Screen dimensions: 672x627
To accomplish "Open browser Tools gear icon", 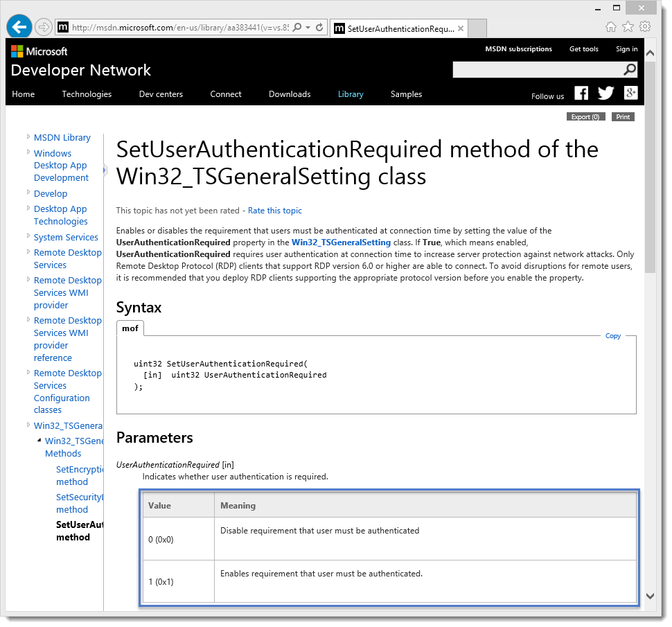I will coord(644,27).
